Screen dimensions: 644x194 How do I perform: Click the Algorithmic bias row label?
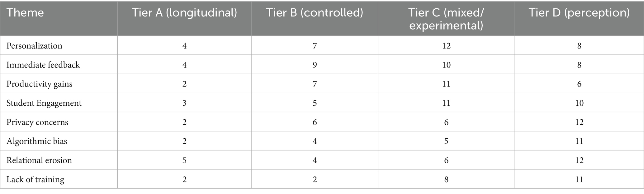(37, 141)
